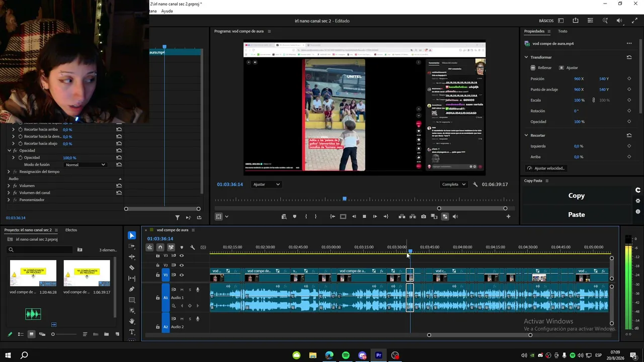Switch to the Texto tab
Viewport: 644px width, 362px height.
tap(562, 31)
